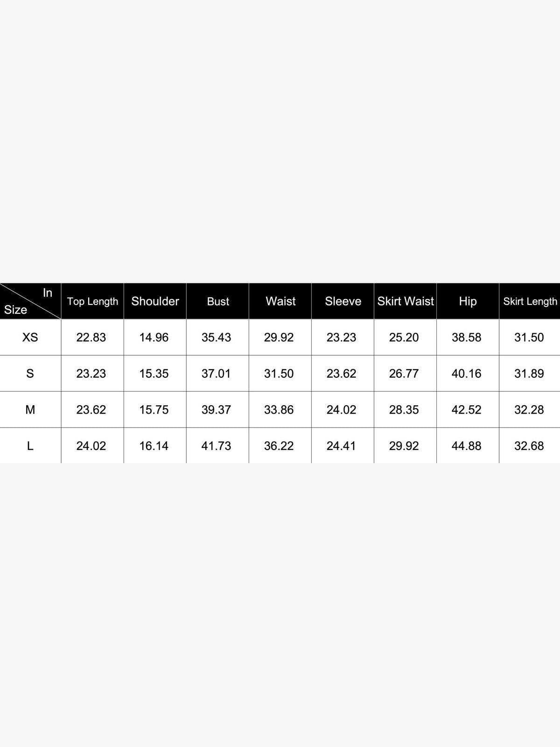Viewport: 560px width, 747px height.
Task: Click the Sleeve column header
Action: 343,301
